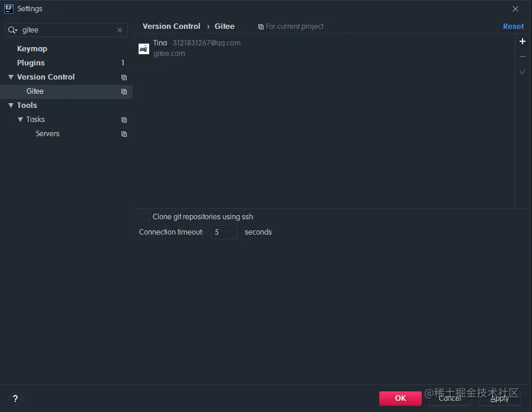Collapse the Version Control tree node
532x412 pixels.
pos(11,77)
